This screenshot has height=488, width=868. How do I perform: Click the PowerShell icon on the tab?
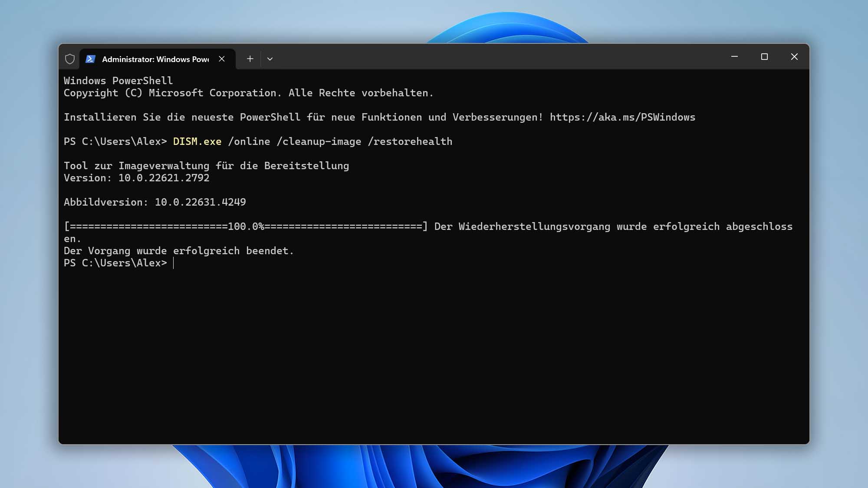point(90,59)
